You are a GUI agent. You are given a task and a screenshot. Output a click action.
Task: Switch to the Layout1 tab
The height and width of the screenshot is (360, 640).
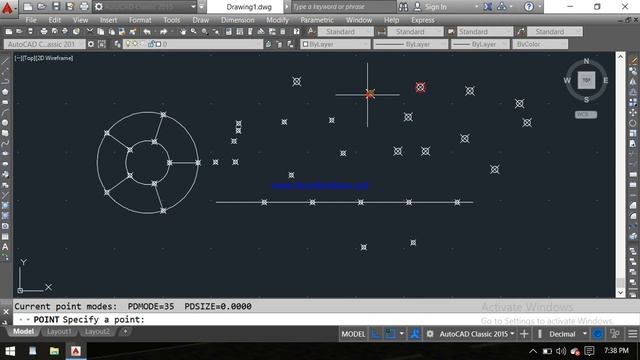click(x=59, y=331)
